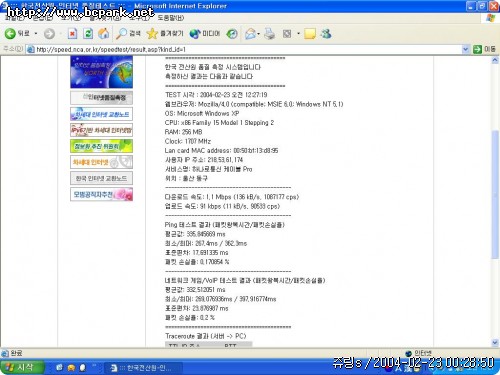The height and width of the screenshot is (375, 500).
Task: Open the 도움말(H) Help menu
Action: click(170, 17)
